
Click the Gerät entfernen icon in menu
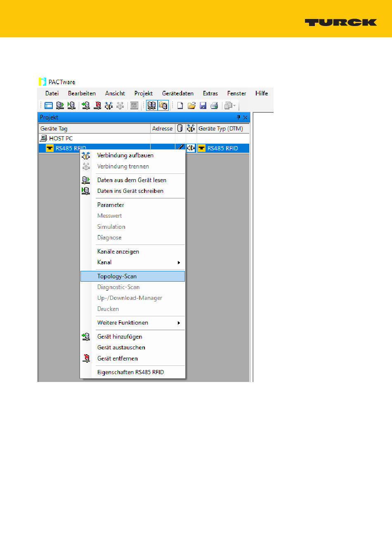click(86, 358)
